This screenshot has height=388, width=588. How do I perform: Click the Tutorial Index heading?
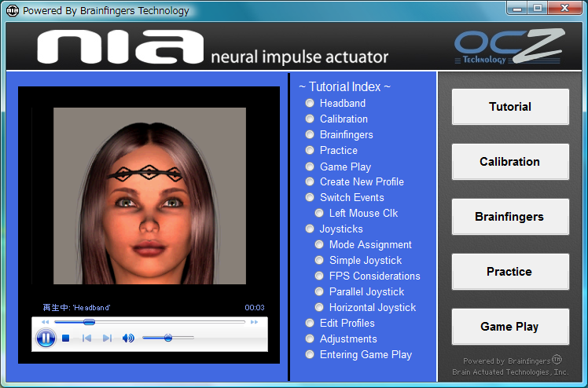(x=344, y=87)
